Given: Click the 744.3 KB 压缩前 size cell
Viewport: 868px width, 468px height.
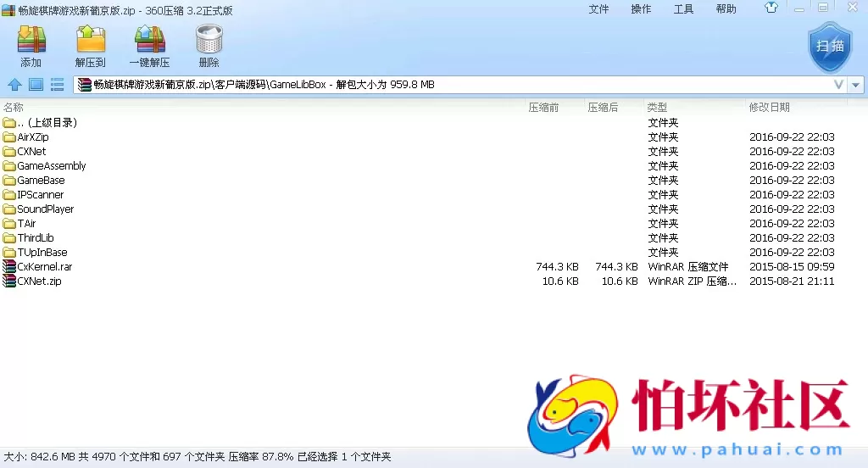Looking at the screenshot, I should [557, 266].
